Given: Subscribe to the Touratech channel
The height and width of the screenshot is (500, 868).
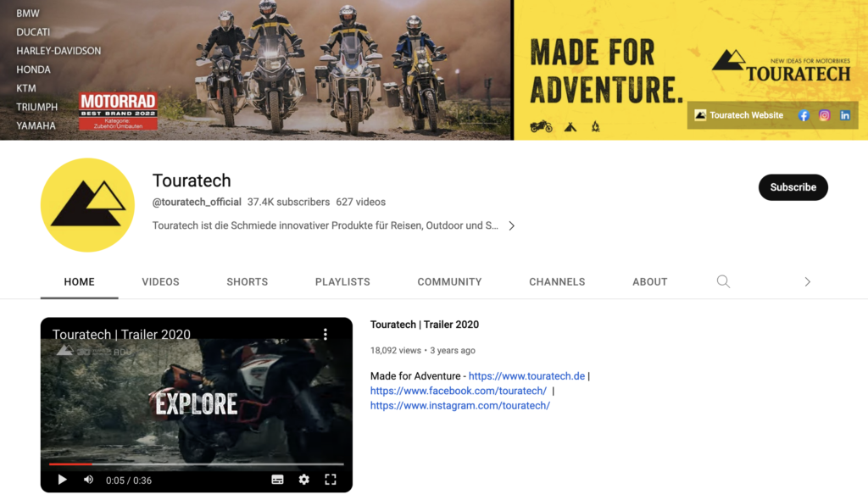Looking at the screenshot, I should click(x=793, y=187).
